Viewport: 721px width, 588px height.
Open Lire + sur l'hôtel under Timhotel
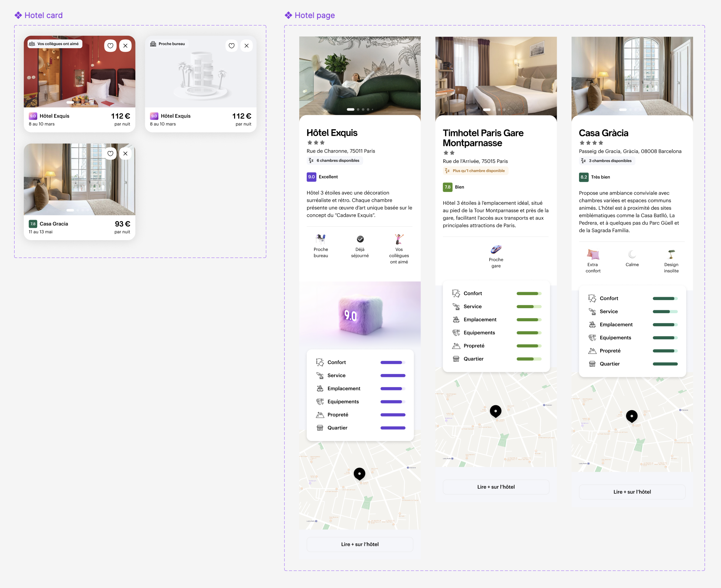point(496,487)
